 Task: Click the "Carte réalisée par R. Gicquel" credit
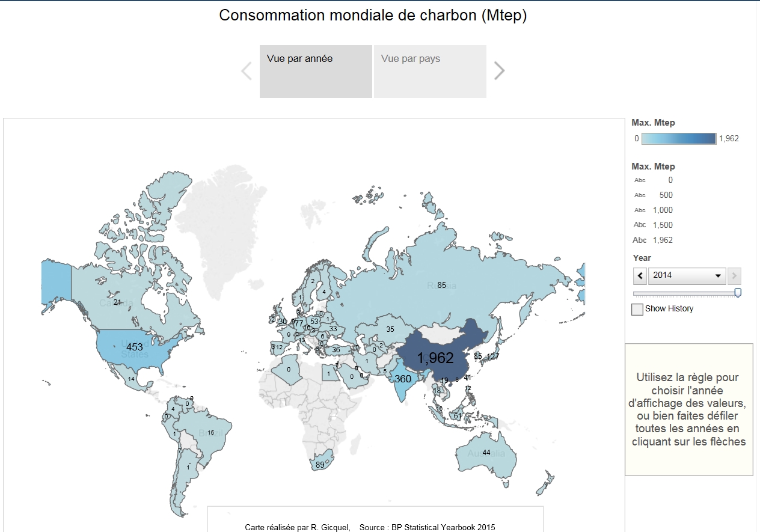298,527
